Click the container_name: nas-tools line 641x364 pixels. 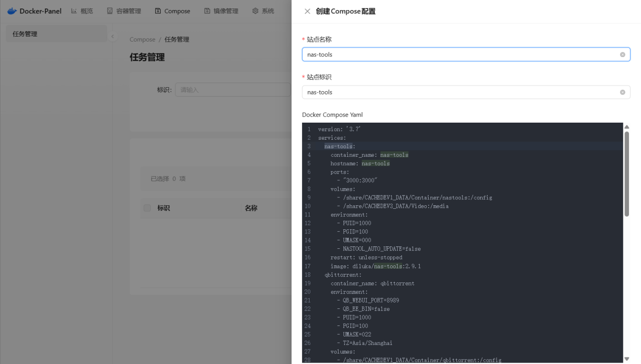[x=370, y=155]
